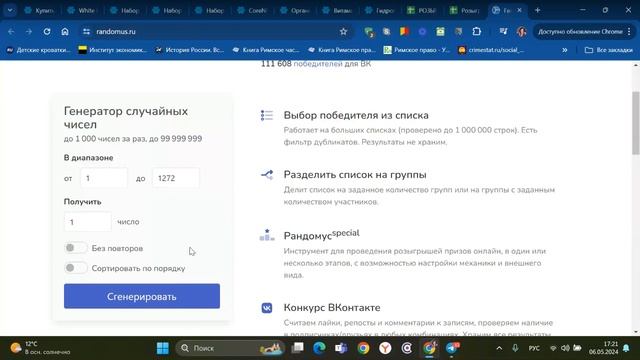The width and height of the screenshot is (640, 360).
Task: Open Microsoft Teams from the taskbar
Action: (341, 348)
